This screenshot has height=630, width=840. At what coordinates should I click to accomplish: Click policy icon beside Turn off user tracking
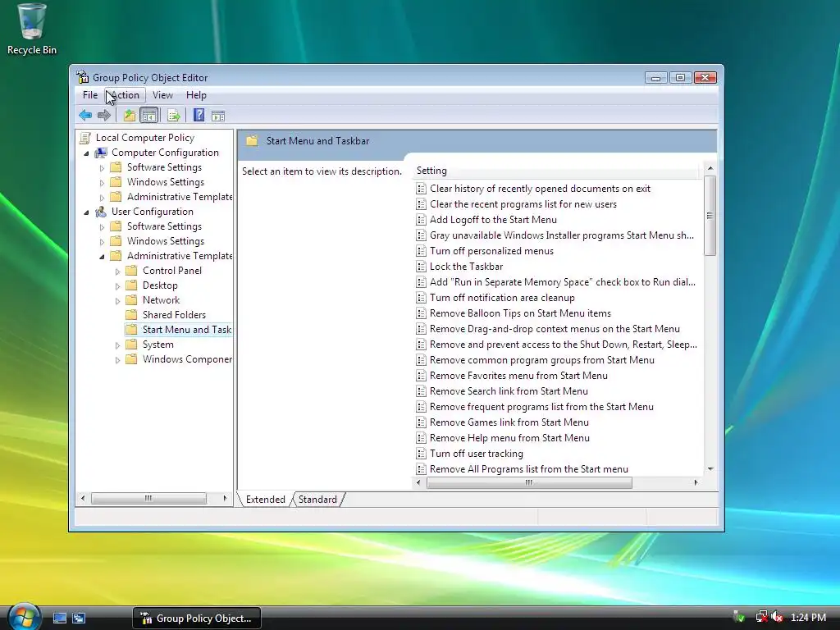click(x=421, y=454)
